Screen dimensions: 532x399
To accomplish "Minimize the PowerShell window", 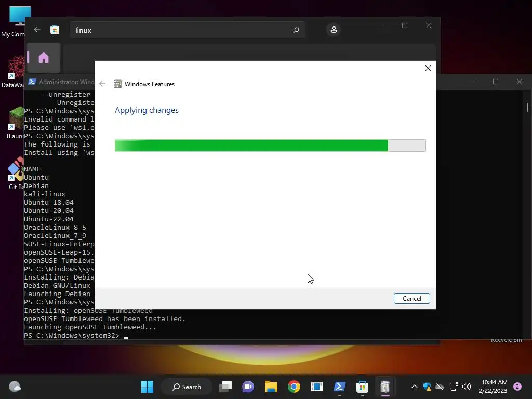I will 472,82.
